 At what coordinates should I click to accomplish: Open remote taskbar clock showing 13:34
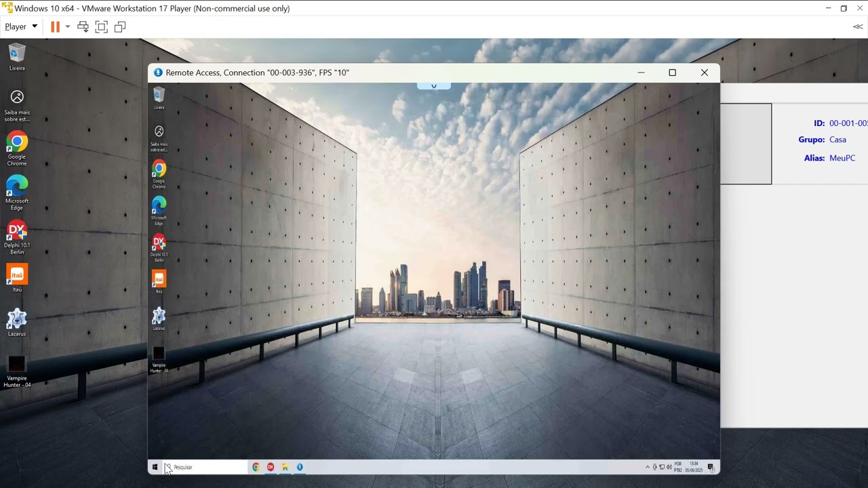point(694,467)
